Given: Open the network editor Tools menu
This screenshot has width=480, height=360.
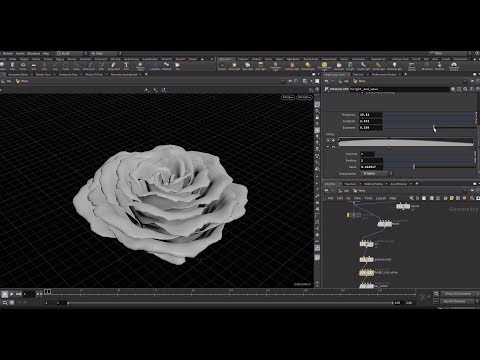Looking at the screenshot, I should (368, 198).
